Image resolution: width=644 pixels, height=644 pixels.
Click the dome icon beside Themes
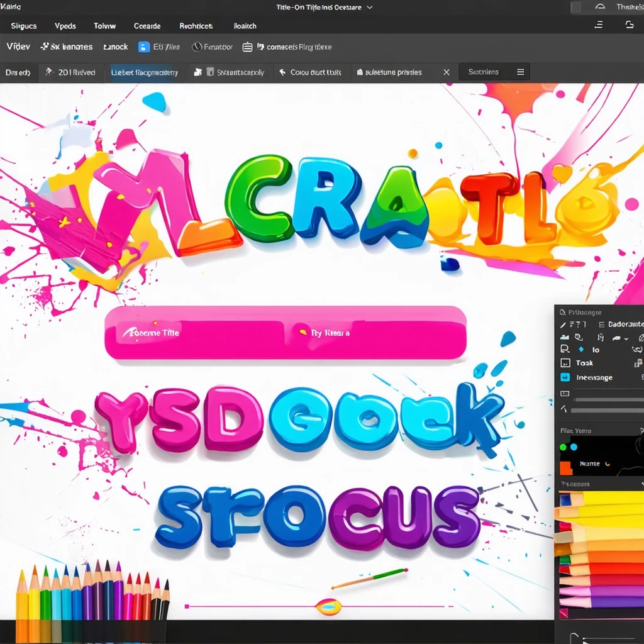[x=600, y=7]
